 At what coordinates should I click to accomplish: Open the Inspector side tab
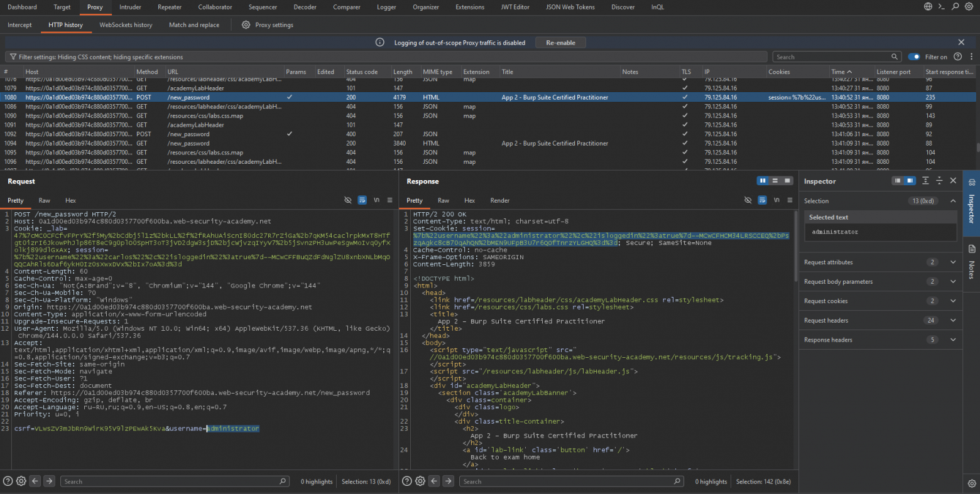point(971,202)
